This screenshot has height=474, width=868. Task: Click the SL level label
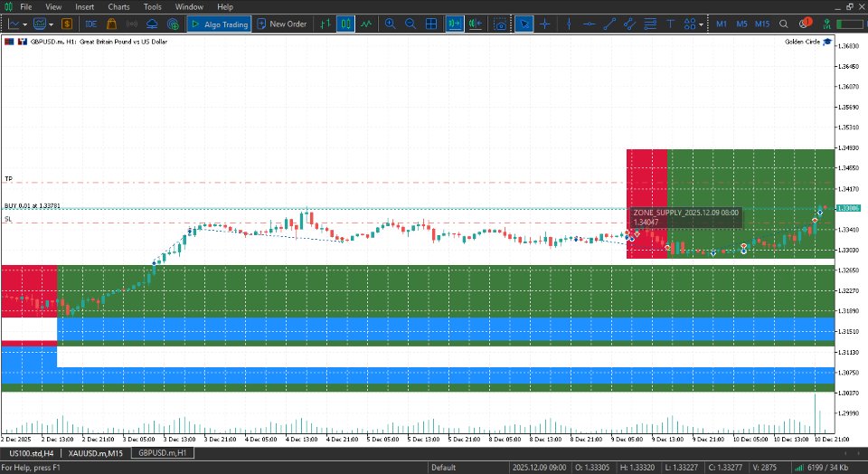(8, 219)
